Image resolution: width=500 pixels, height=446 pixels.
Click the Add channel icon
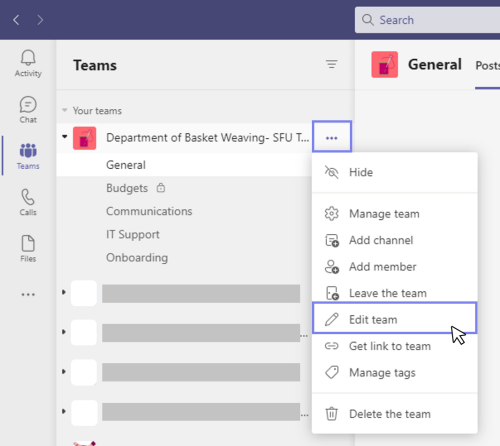click(x=332, y=240)
